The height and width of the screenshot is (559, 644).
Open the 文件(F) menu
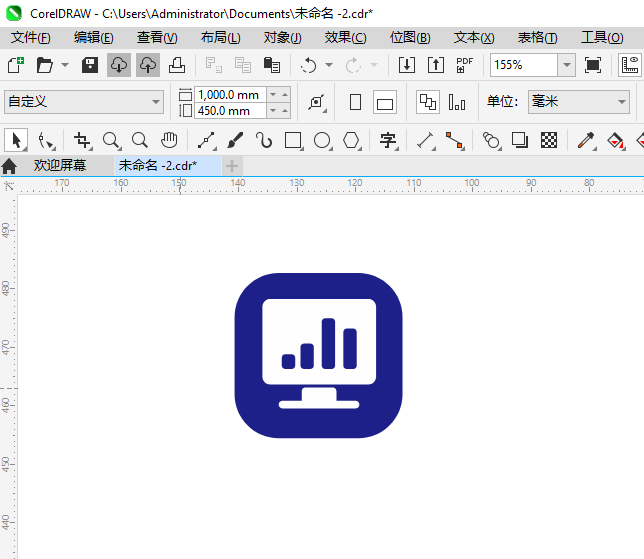[x=31, y=37]
